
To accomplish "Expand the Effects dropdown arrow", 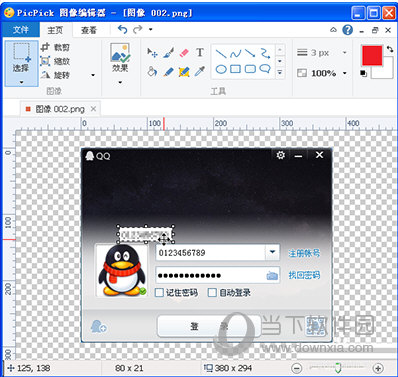I will click(120, 82).
